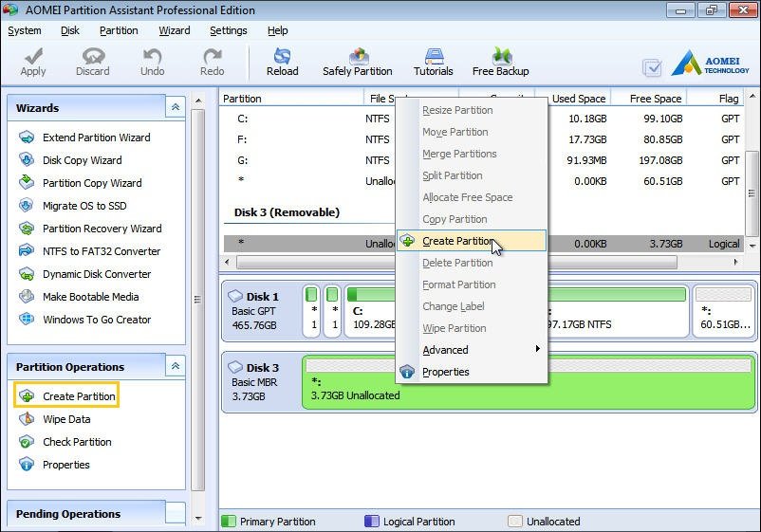Launch Extend Partition Wizard

point(96,138)
